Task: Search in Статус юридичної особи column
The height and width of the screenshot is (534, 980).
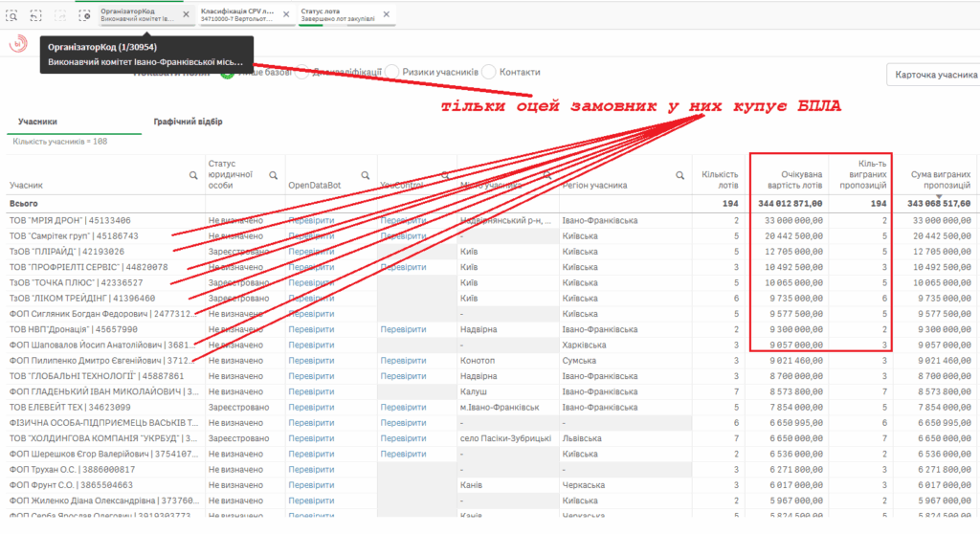Action: click(x=274, y=175)
